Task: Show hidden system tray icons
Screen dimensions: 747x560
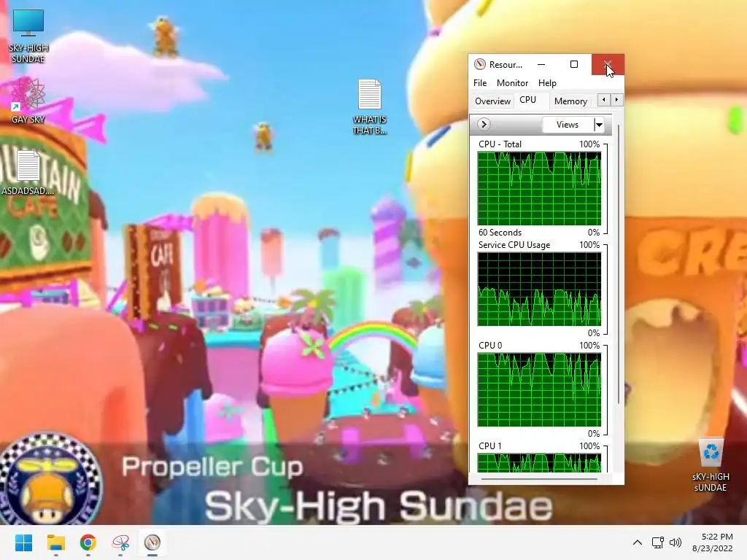Action: [638, 542]
